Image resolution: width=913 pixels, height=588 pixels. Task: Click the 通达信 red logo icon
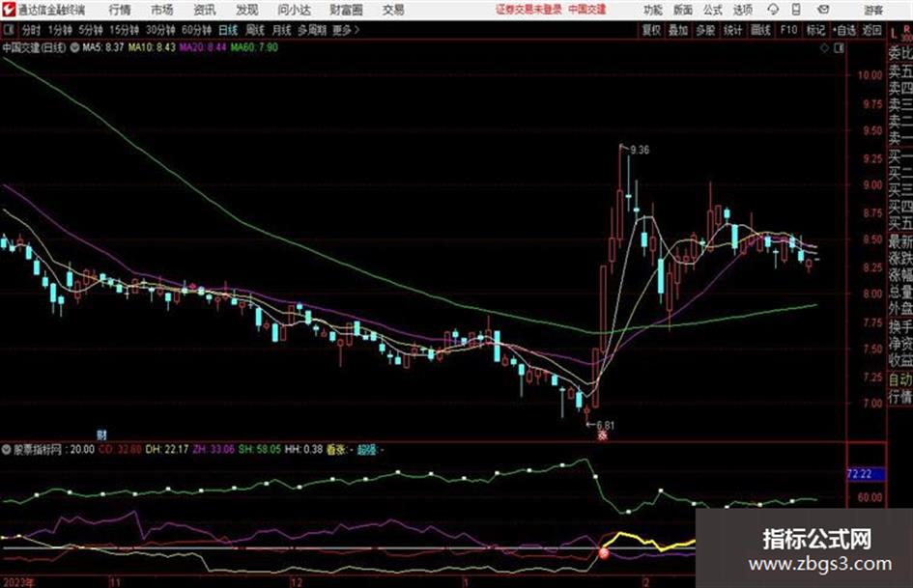click(x=8, y=10)
